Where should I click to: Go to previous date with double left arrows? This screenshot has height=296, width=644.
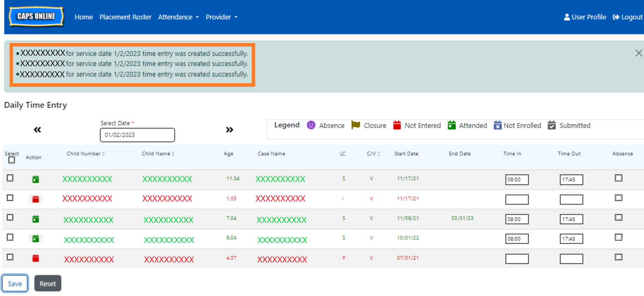[37, 130]
